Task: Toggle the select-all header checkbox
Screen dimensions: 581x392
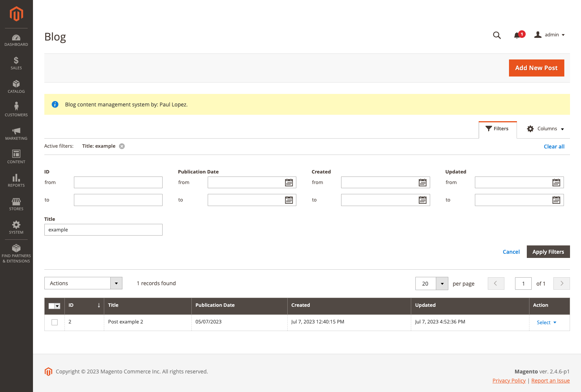Action: [x=52, y=306]
